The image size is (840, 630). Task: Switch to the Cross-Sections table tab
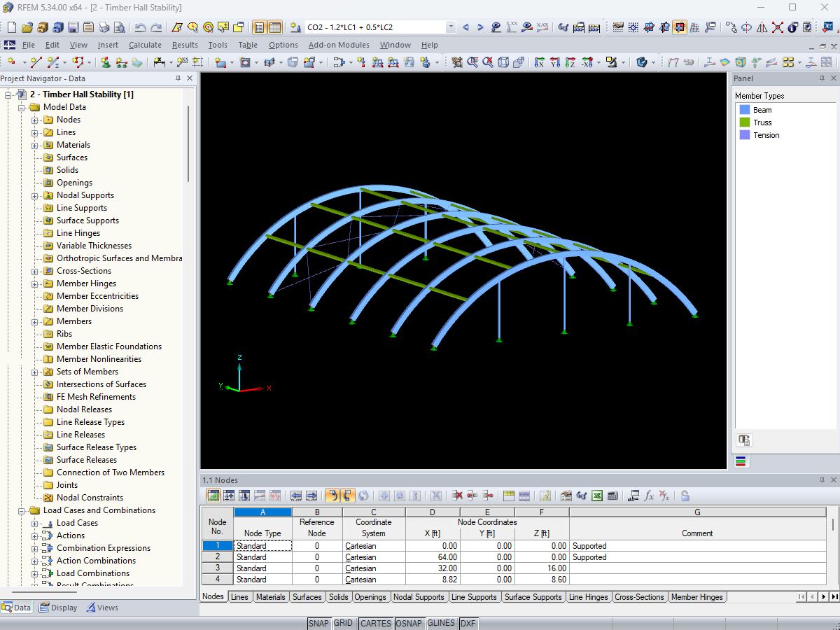(639, 597)
